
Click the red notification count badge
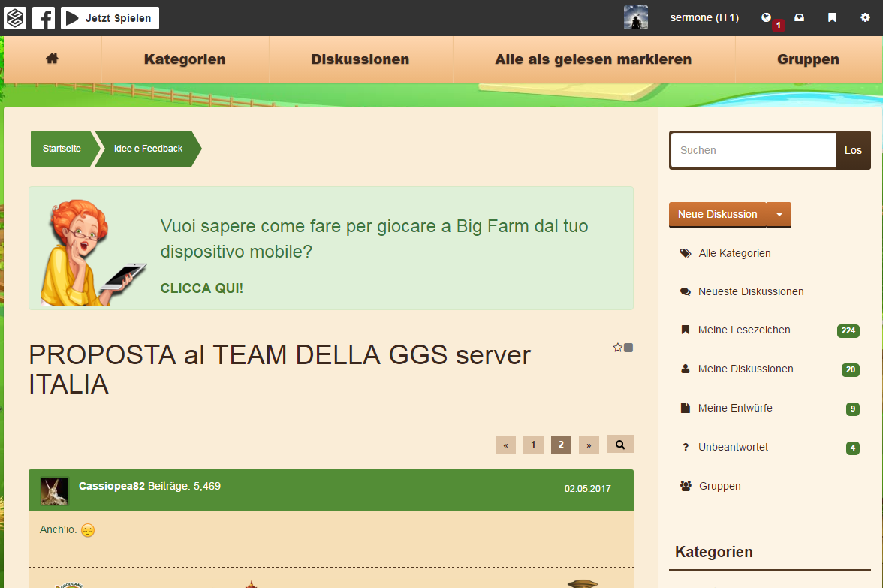(x=778, y=26)
